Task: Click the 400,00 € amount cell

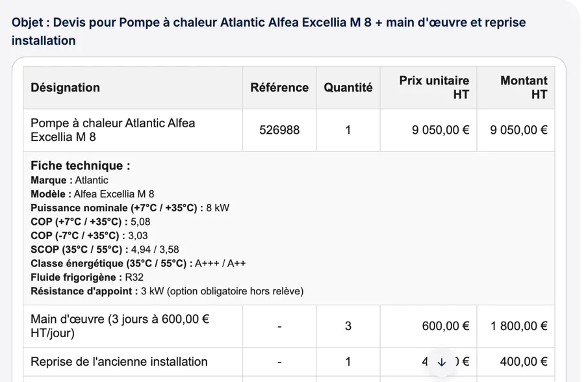Action: pos(516,362)
